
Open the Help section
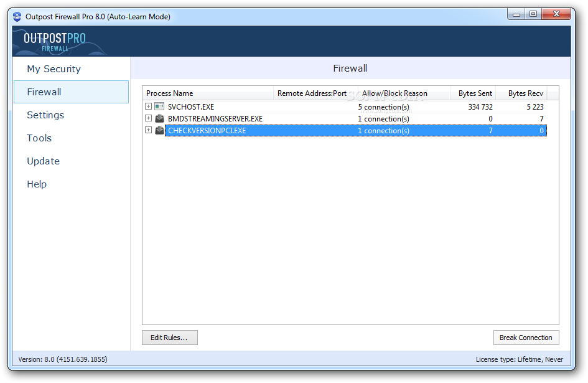37,184
